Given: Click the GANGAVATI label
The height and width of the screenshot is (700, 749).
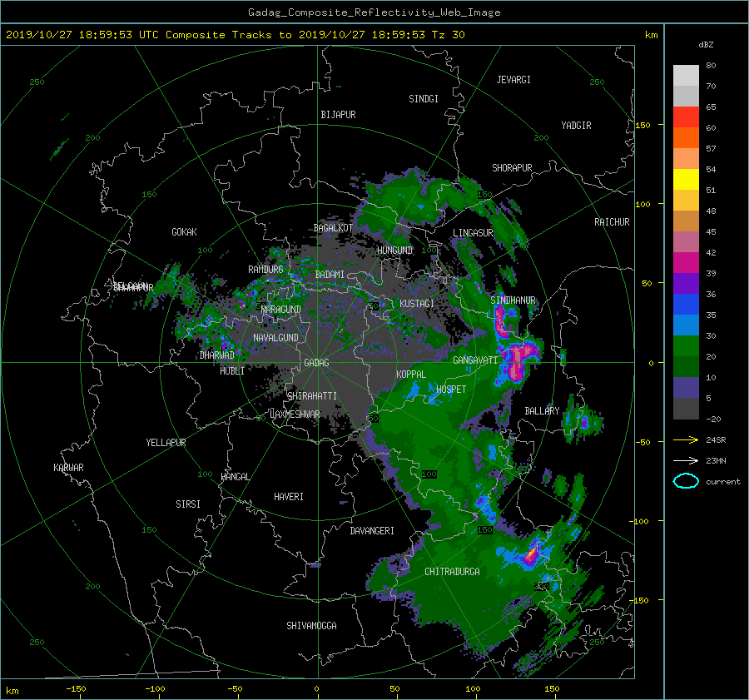Looking at the screenshot, I should point(475,360).
